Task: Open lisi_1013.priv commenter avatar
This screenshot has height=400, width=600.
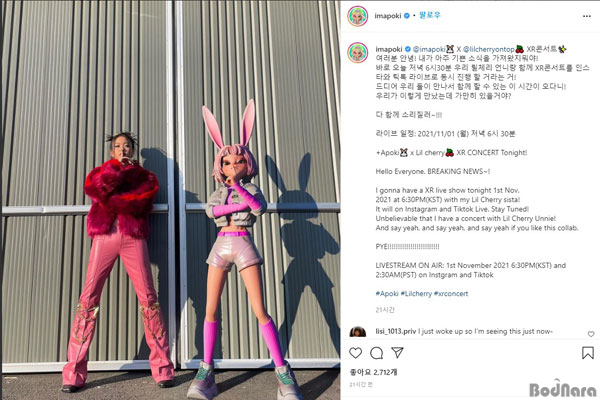Action: [x=357, y=331]
